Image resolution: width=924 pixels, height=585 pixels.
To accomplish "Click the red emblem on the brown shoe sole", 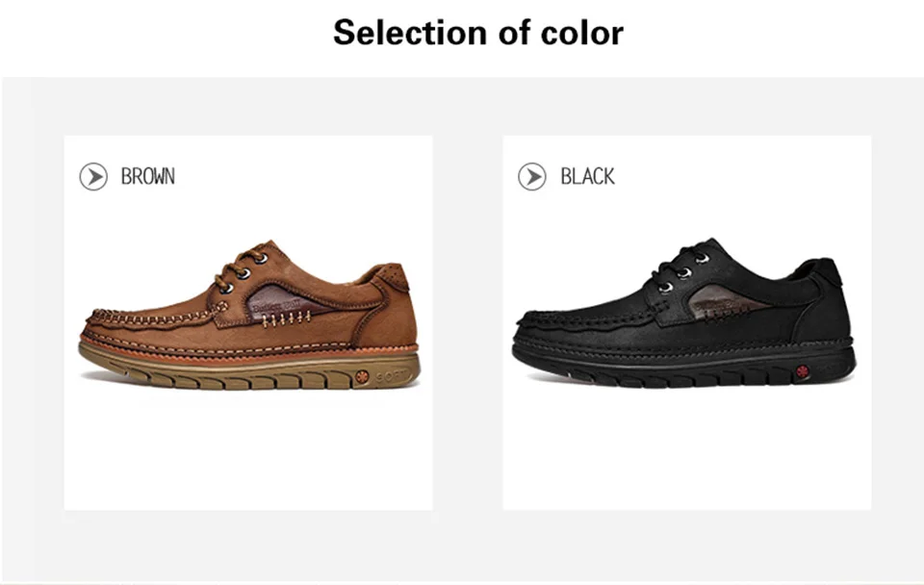I will [x=362, y=376].
